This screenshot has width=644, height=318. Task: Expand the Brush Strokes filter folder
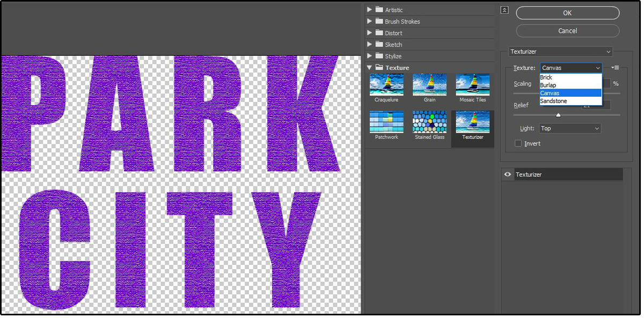pos(369,21)
